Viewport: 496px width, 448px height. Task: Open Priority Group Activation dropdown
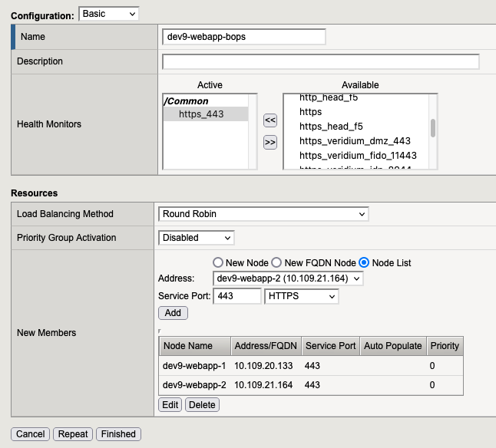click(x=196, y=238)
